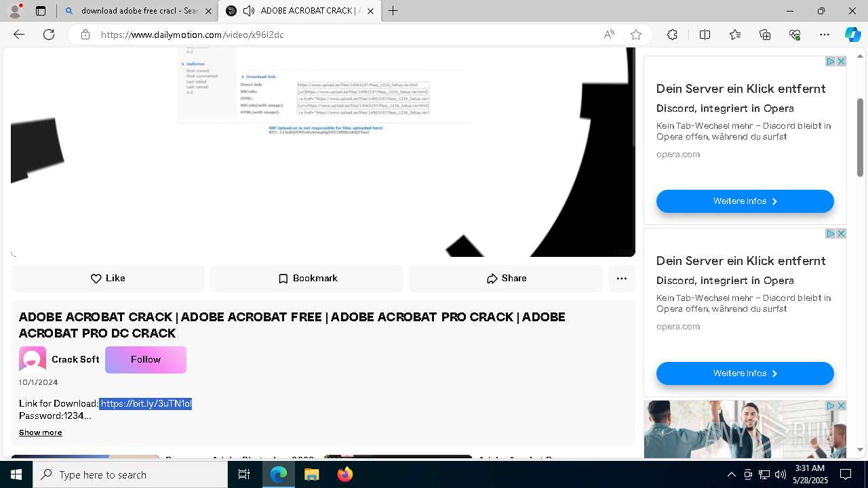Switch to ADOBE ACROBAT CRACK tab

click(x=300, y=11)
